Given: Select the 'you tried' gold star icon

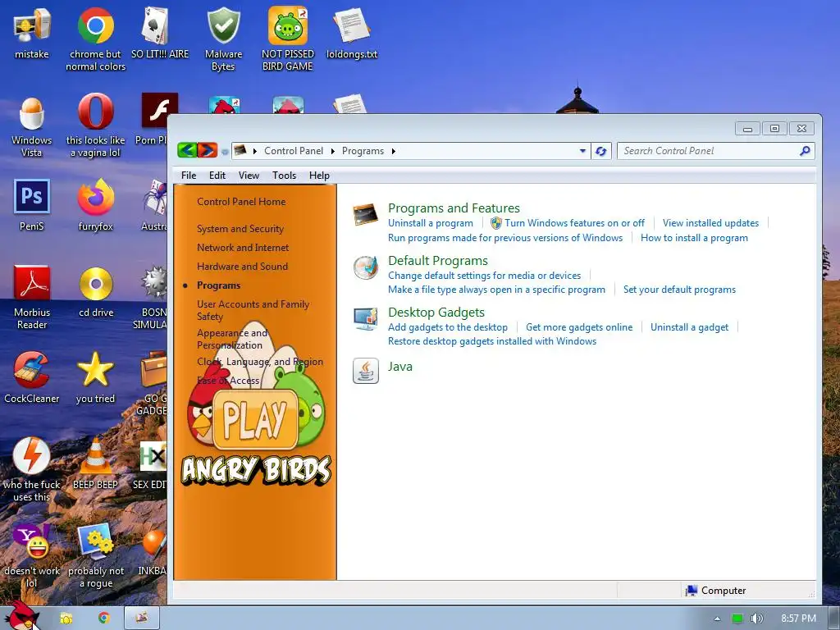Looking at the screenshot, I should click(x=95, y=377).
